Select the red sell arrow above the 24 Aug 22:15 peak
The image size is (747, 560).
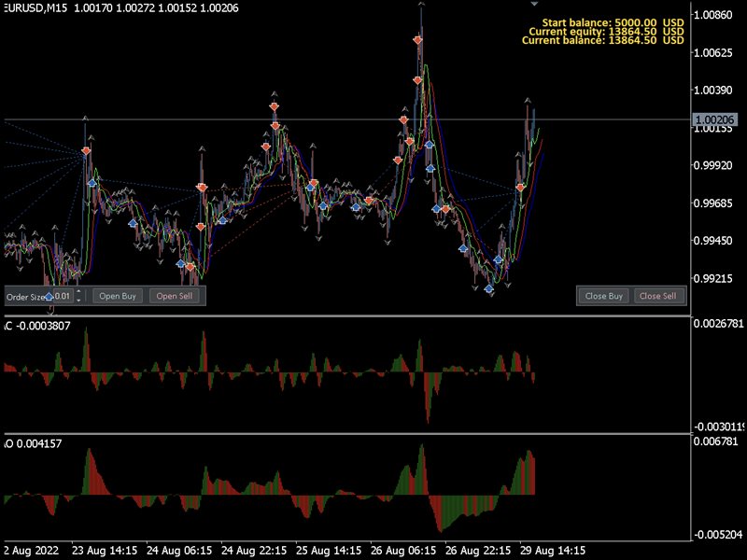tap(273, 105)
